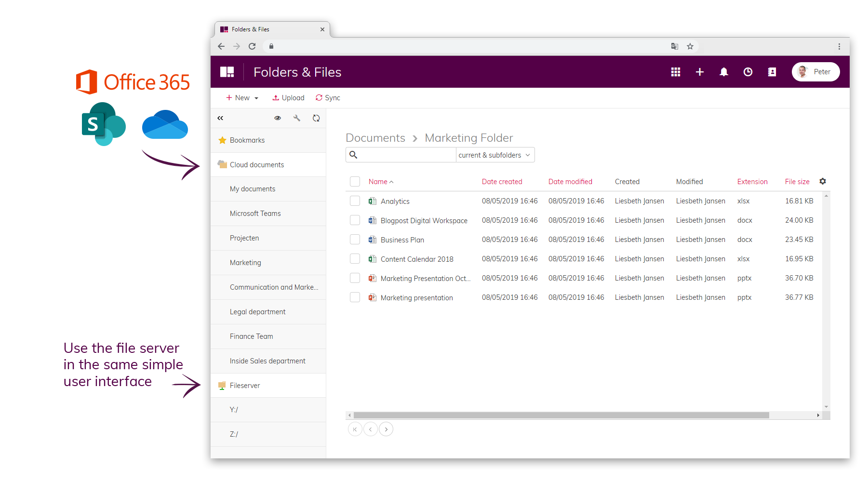868x482 pixels.
Task: Tick the checkbox for Analytics file
Action: pos(355,201)
